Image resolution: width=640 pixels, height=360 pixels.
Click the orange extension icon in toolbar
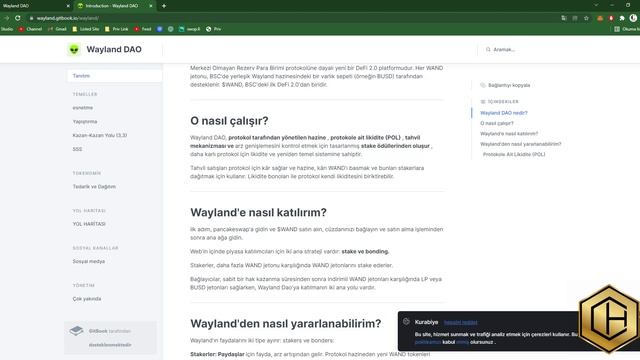click(x=600, y=18)
